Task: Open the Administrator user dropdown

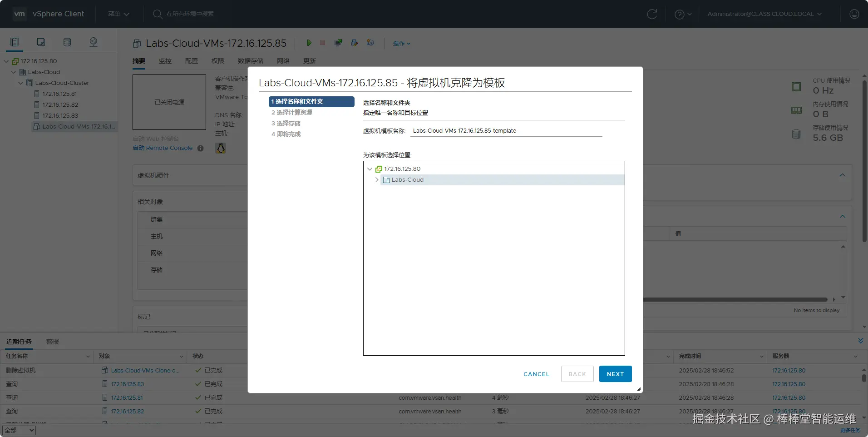Action: pos(765,14)
